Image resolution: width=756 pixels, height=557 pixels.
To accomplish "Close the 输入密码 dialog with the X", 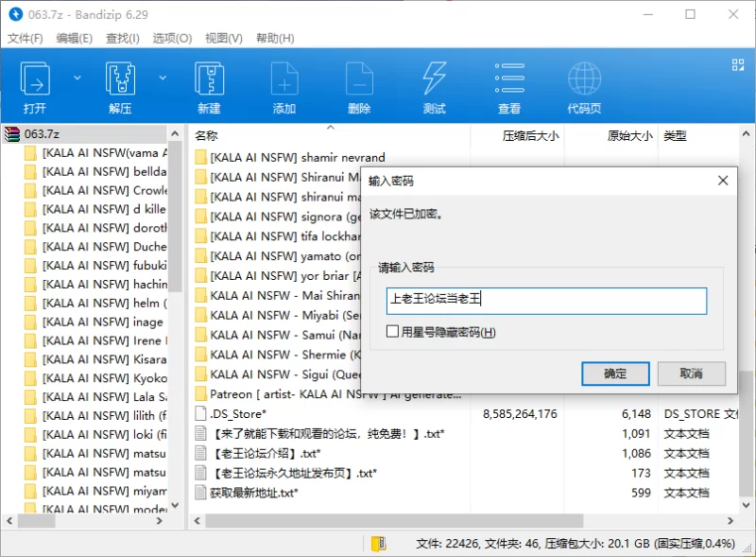I will (x=723, y=181).
